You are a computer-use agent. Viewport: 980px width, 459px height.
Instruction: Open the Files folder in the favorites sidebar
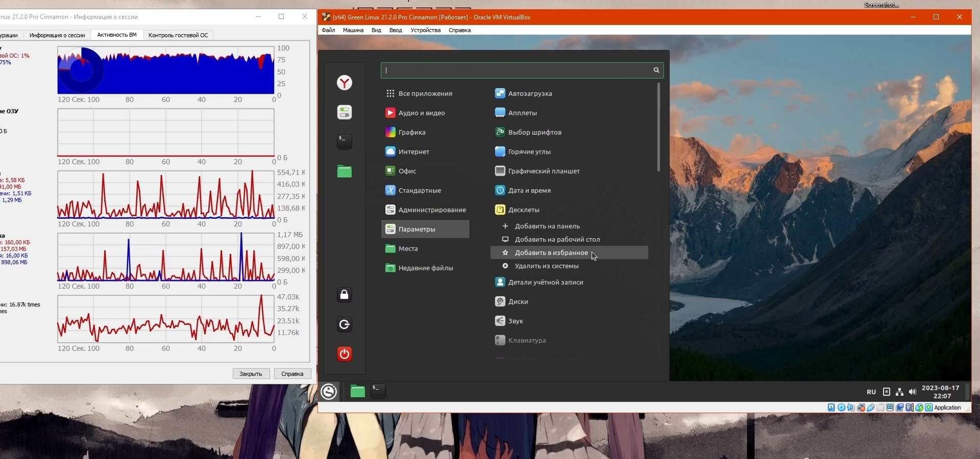(345, 171)
